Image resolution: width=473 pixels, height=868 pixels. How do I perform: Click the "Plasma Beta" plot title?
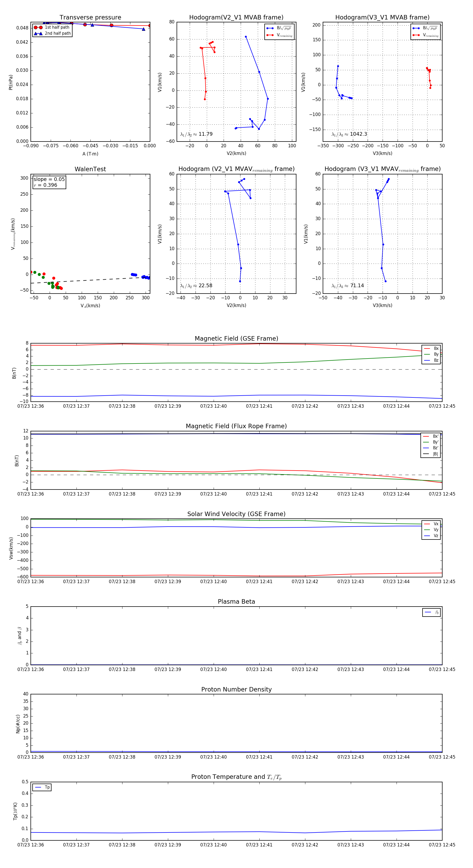[236, 602]
